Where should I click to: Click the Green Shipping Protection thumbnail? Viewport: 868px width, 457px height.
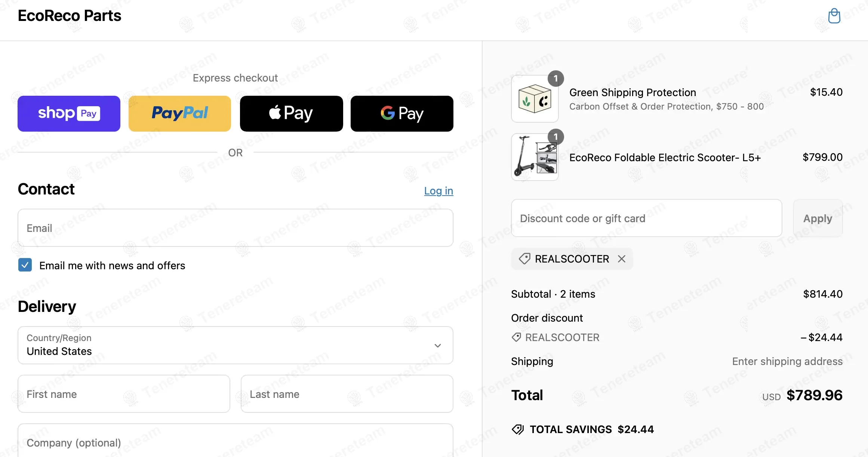pos(535,99)
